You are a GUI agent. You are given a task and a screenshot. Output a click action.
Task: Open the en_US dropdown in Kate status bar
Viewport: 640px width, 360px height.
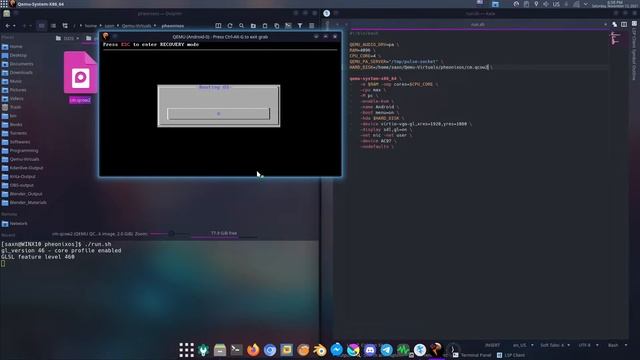point(523,345)
